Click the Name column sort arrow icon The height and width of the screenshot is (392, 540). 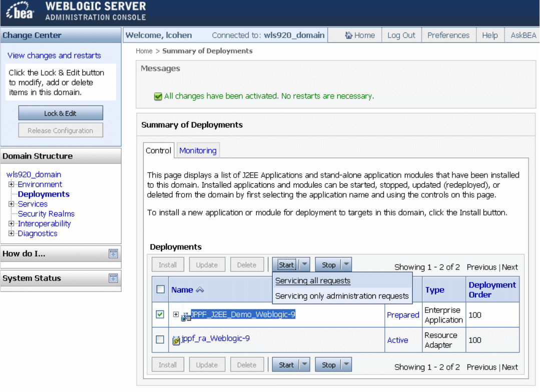click(200, 290)
